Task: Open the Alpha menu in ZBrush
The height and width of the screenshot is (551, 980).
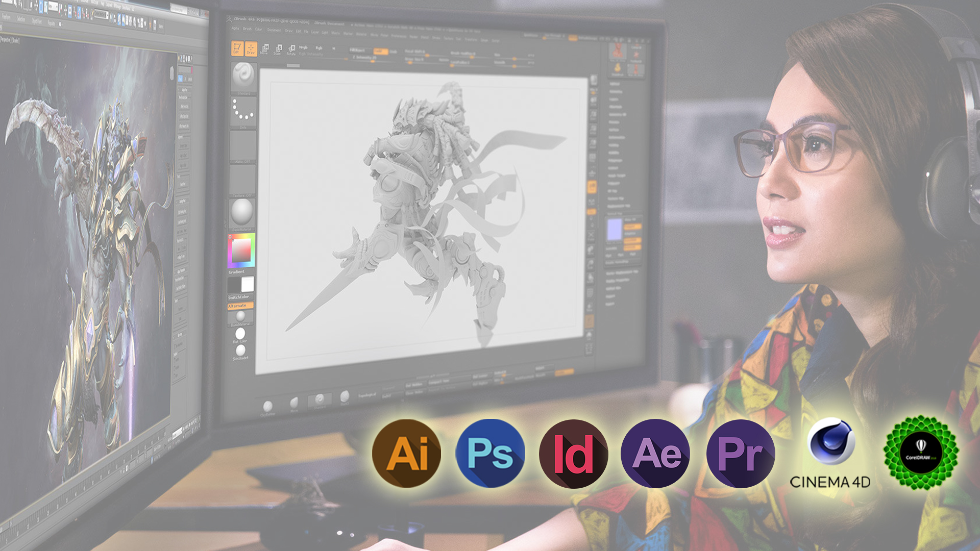Action: 235,29
